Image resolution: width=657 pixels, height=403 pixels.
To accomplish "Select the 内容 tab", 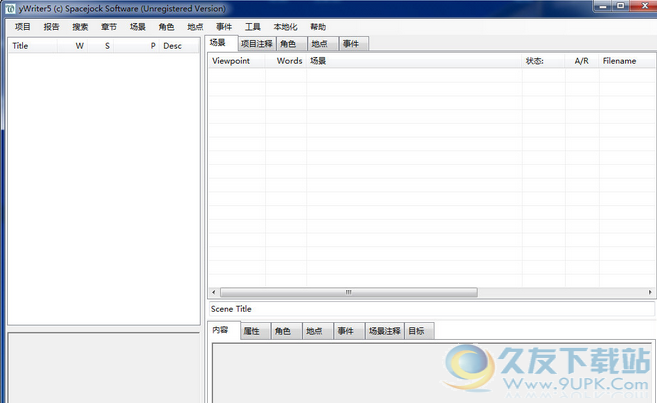I will point(223,330).
